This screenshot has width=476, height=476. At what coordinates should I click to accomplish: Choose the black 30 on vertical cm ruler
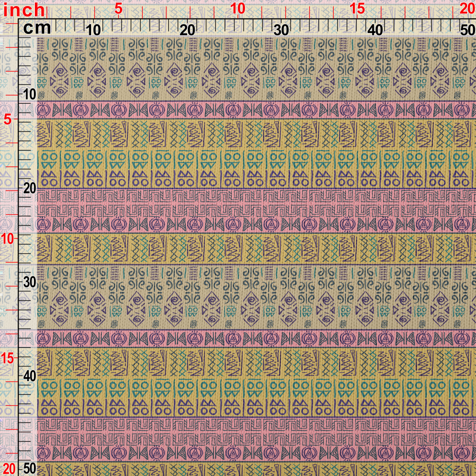(29, 282)
